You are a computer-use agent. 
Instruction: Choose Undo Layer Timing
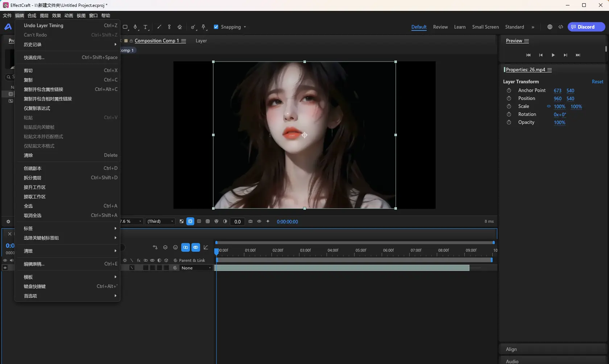click(x=67, y=26)
